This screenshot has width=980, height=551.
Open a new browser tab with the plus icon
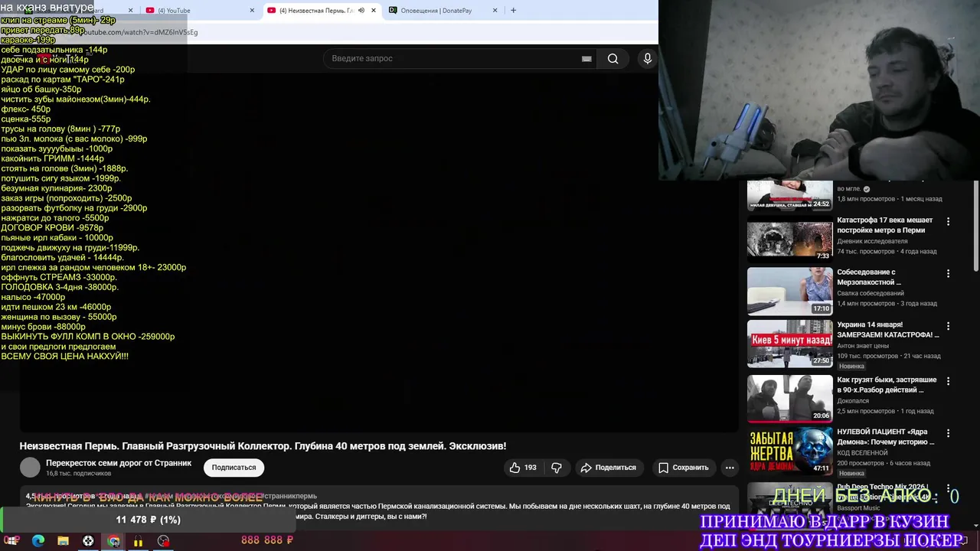click(513, 11)
